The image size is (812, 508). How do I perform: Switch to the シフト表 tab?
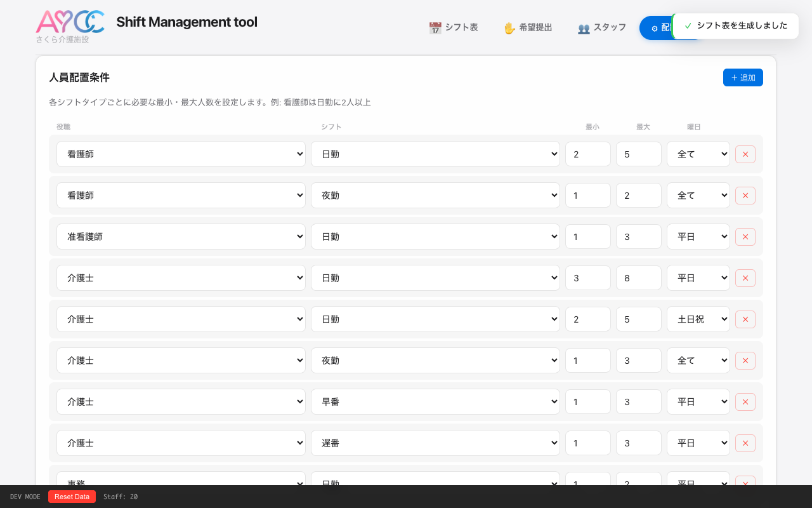tap(454, 28)
